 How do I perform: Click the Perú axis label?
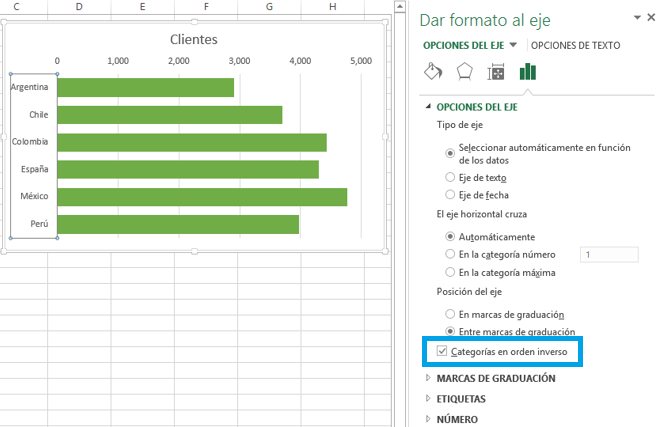click(39, 224)
